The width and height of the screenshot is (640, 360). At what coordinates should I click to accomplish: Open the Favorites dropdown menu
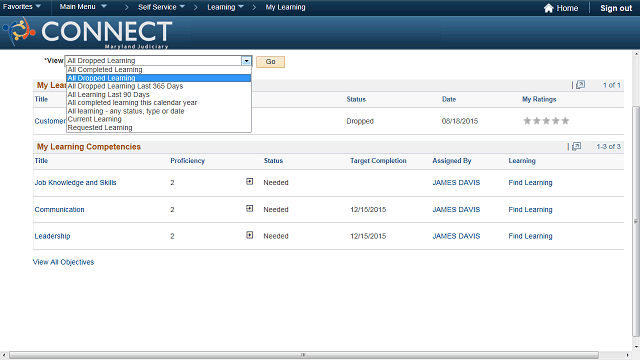click(22, 7)
